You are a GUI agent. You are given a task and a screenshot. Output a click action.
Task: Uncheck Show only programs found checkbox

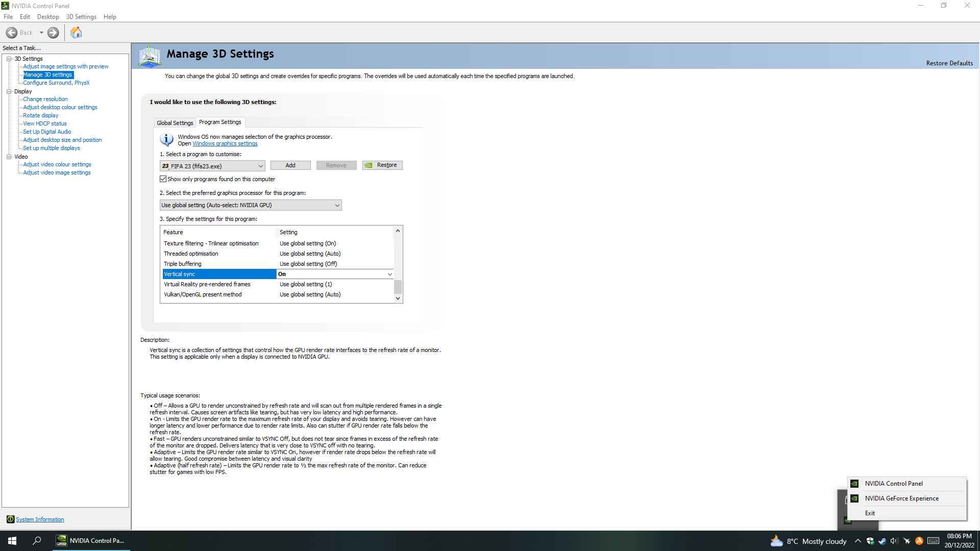tap(163, 179)
